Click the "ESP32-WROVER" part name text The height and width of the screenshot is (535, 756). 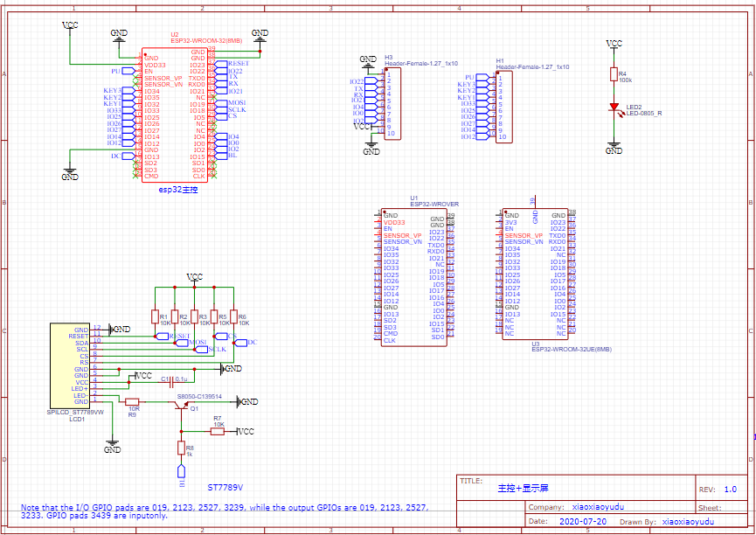coord(434,204)
